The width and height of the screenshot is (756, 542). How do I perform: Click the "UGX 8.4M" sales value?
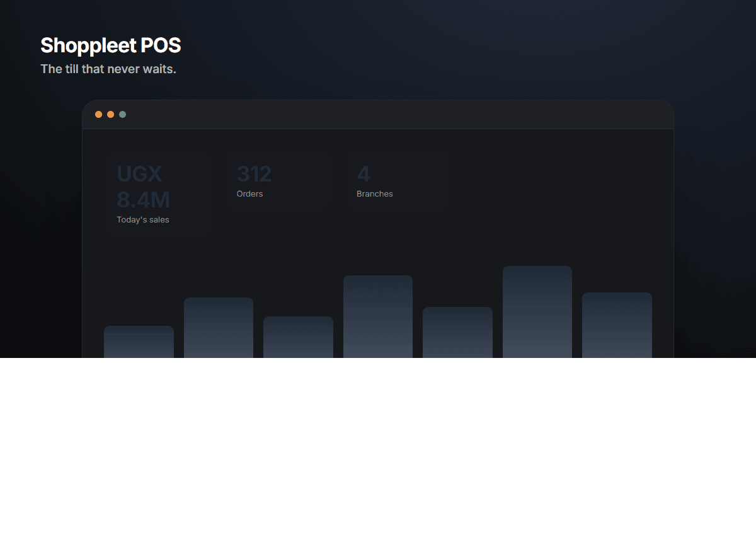point(144,187)
